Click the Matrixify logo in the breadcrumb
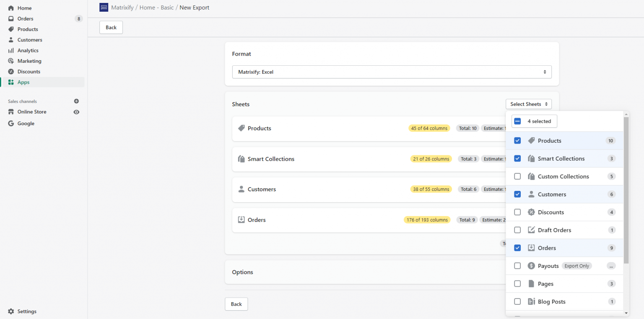Screen dimensions: 644x319 [104, 7]
